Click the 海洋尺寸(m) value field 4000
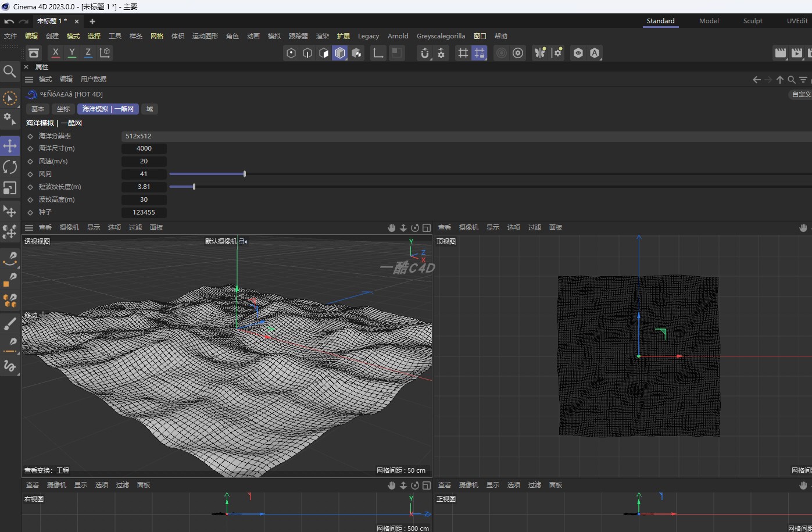The image size is (812, 532). 144,148
